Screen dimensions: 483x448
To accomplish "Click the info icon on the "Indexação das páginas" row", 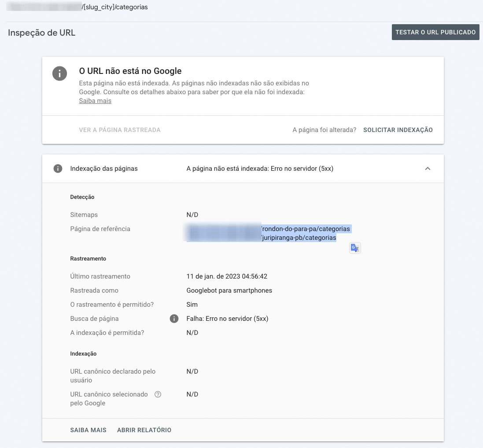I will 58,169.
